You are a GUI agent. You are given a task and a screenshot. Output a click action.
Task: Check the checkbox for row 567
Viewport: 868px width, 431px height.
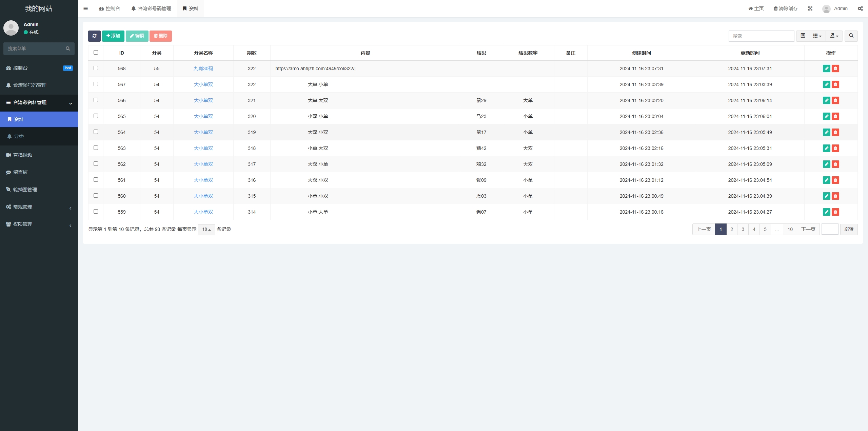click(x=96, y=84)
